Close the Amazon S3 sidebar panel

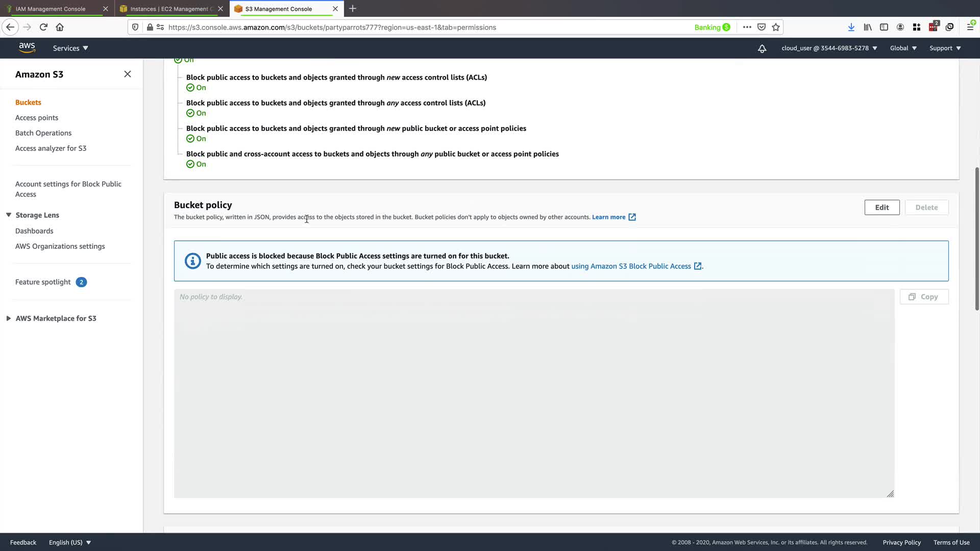pyautogui.click(x=128, y=74)
